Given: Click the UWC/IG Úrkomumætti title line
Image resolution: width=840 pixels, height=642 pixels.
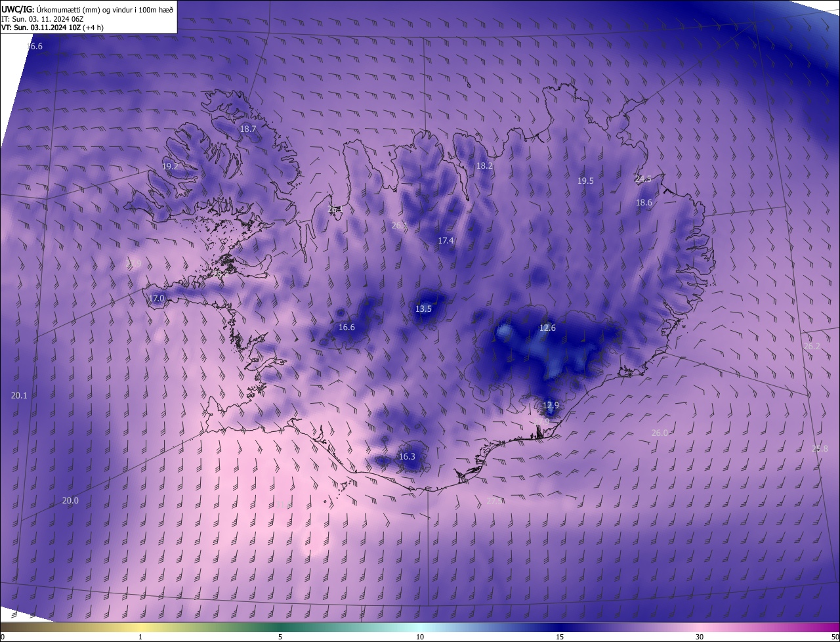Looking at the screenshot, I should tap(87, 9).
